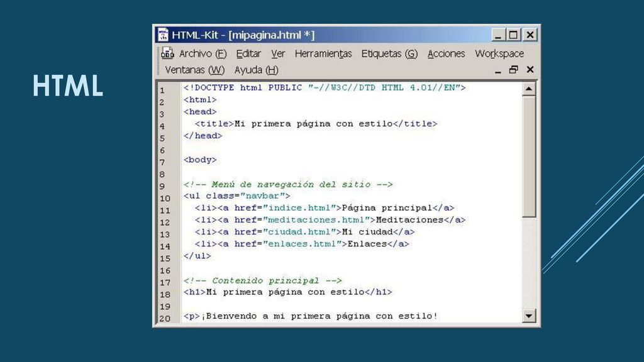Image resolution: width=644 pixels, height=362 pixels.
Task: Click the HTML-Kit title bar app icon
Action: (x=163, y=35)
